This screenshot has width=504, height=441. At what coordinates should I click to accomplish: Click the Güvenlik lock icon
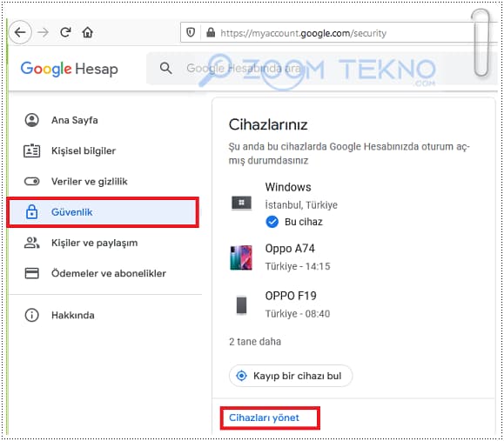(x=32, y=211)
